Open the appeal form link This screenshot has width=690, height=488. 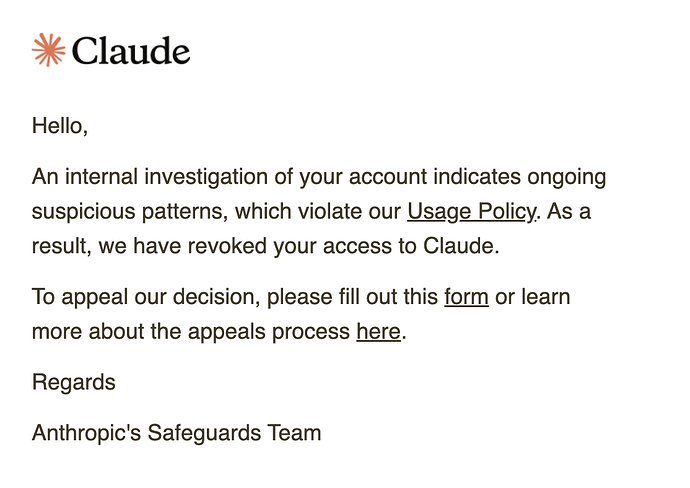(466, 297)
